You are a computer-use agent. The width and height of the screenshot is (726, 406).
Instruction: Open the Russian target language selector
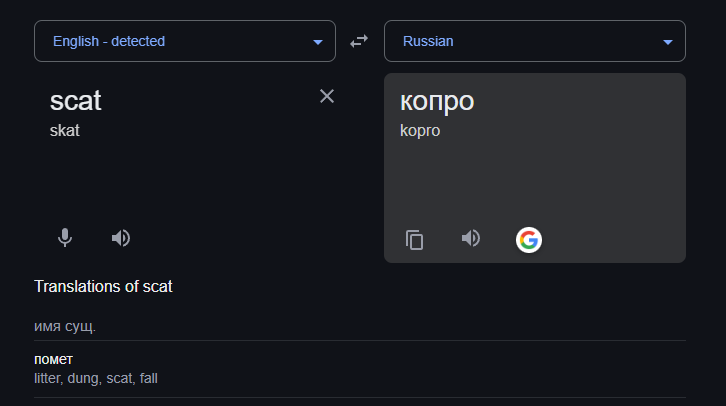(x=535, y=41)
